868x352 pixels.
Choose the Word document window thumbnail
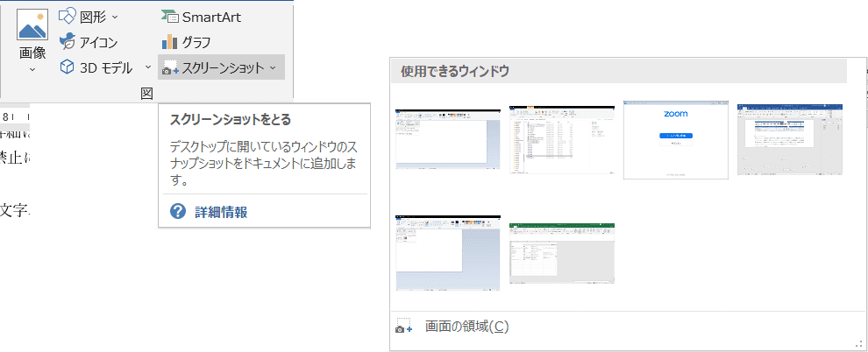pos(789,139)
